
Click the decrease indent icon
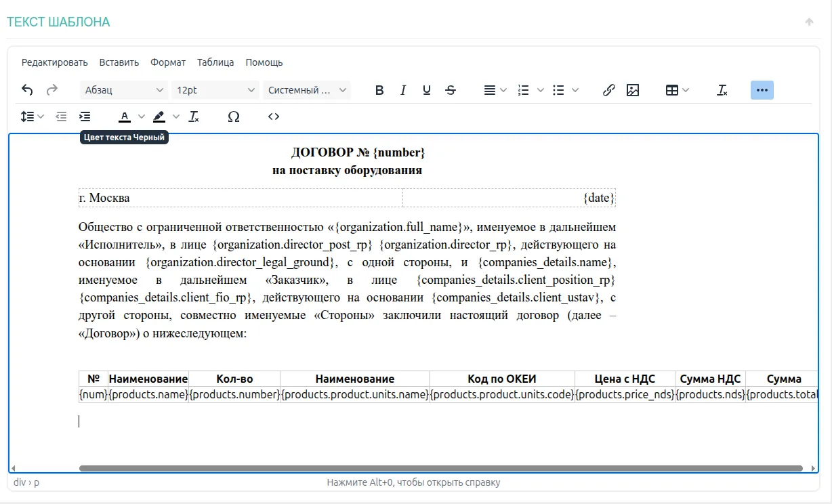click(61, 117)
